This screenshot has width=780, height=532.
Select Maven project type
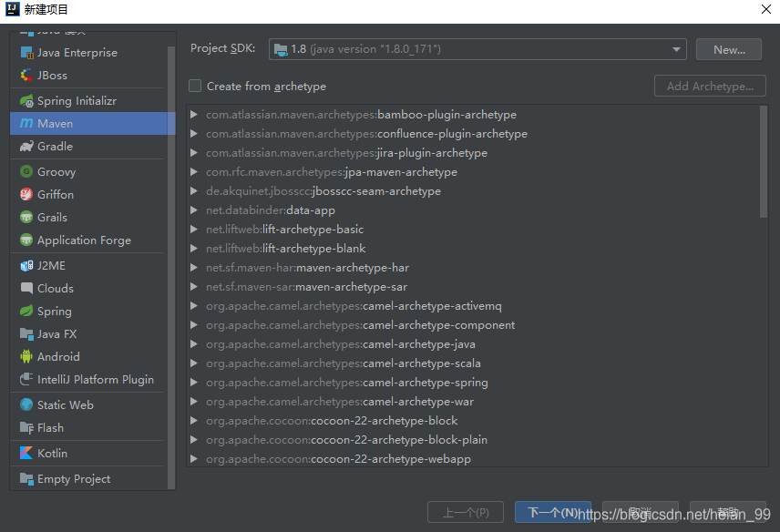[x=93, y=123]
